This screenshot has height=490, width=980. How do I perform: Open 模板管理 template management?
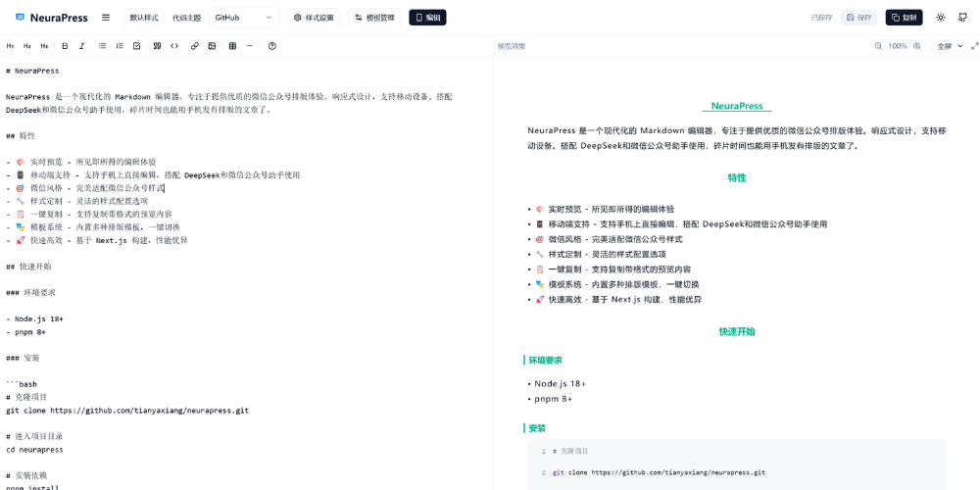click(x=374, y=18)
